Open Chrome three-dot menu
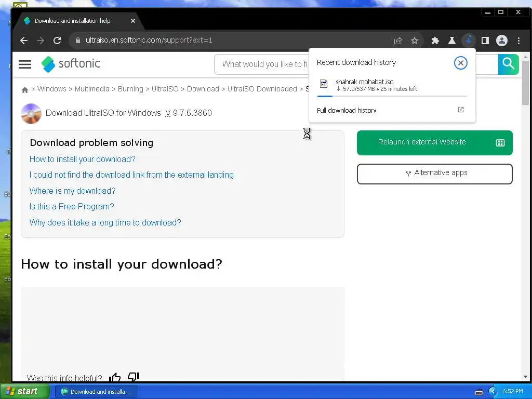Screen dimensions: 532x399 click(x=519, y=41)
